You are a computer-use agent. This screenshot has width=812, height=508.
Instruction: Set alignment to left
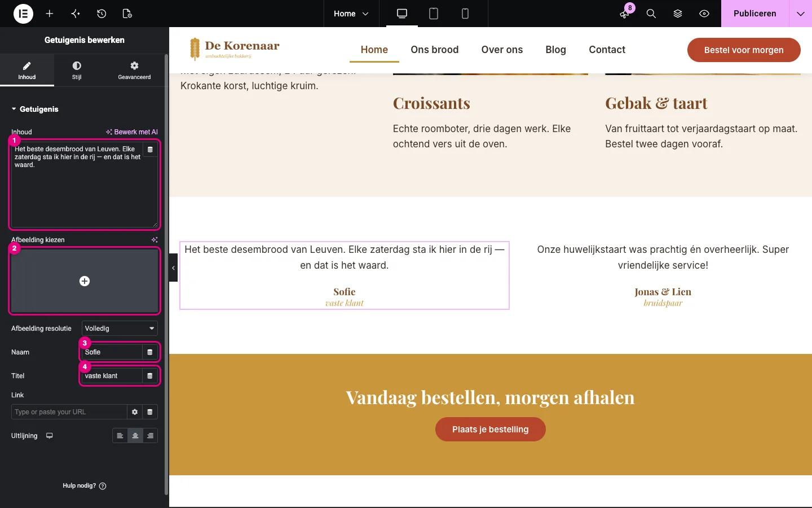[120, 436]
